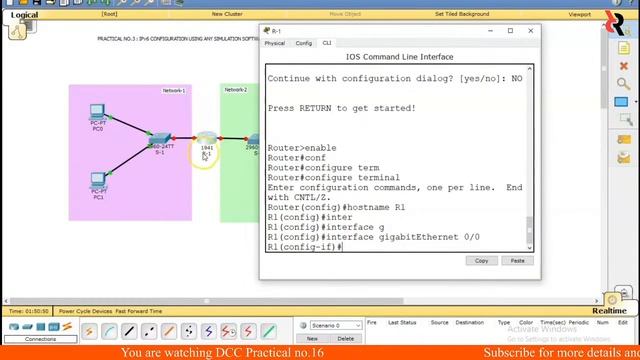This screenshot has width=640, height=360.
Task: Click the Source column header
Action: point(440,322)
